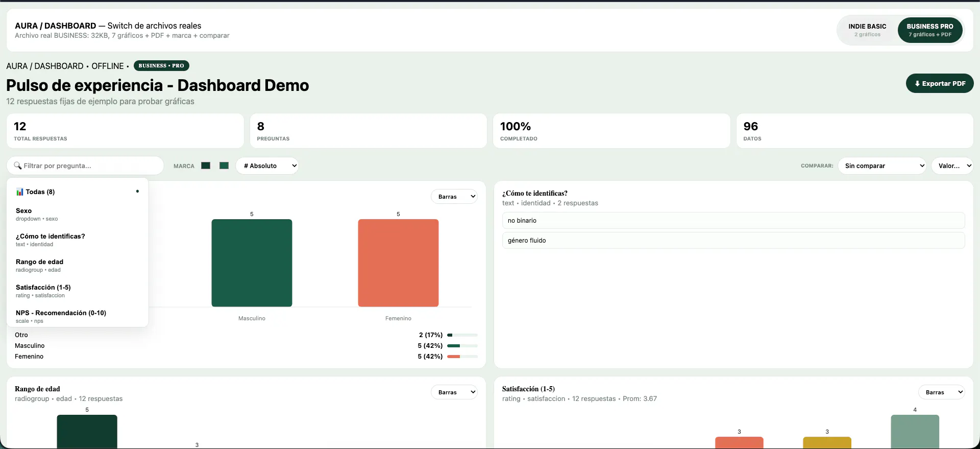980x449 pixels.
Task: Click the 100% COMPLETADO card
Action: [611, 131]
